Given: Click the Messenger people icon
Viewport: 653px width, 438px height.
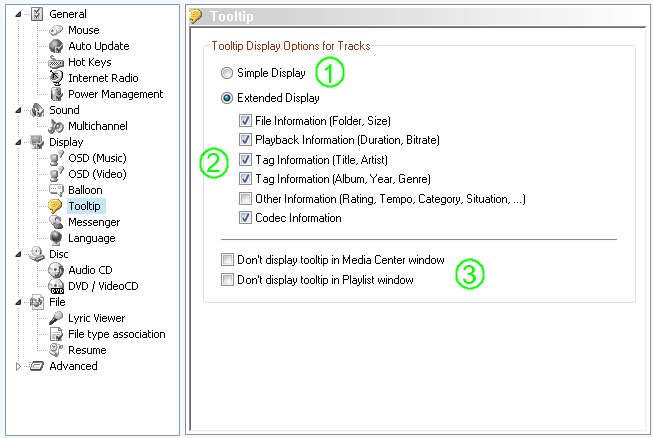Looking at the screenshot, I should [x=56, y=222].
